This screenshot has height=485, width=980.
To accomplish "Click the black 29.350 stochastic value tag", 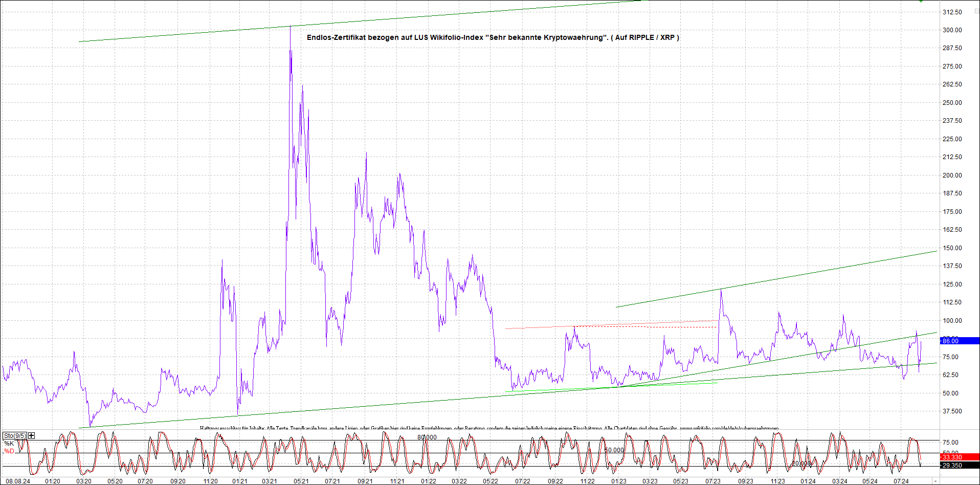I will (960, 466).
